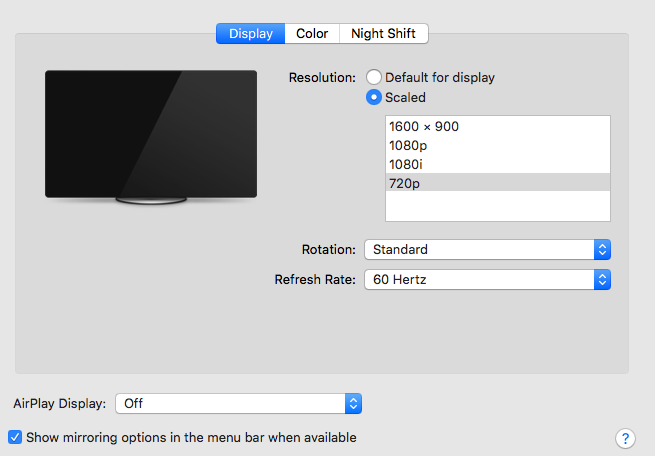Viewport: 655px width, 456px height.
Task: Click the mirroring options label text
Action: click(191, 437)
